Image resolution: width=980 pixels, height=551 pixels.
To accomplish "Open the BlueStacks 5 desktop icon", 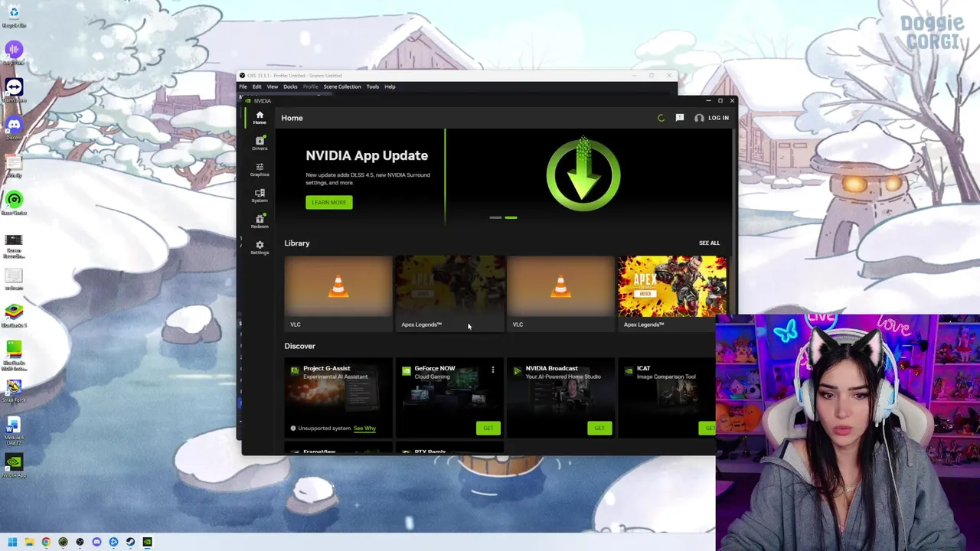I will click(x=14, y=315).
